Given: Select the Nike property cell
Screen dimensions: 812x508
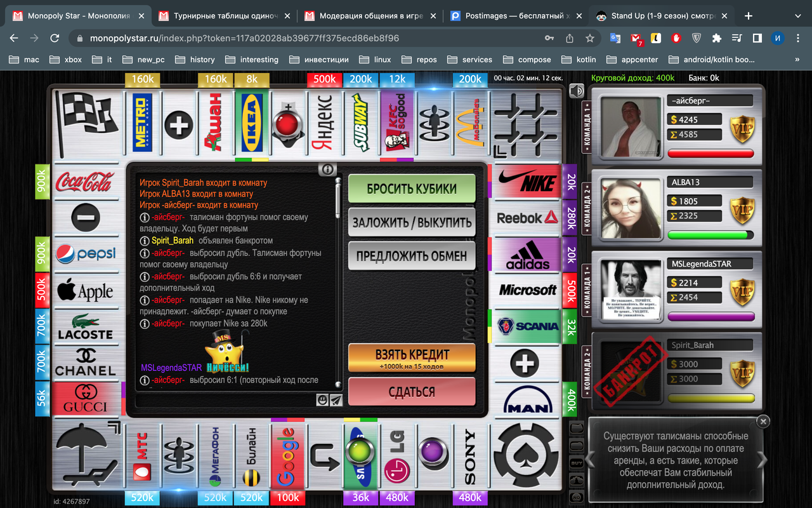Looking at the screenshot, I should click(x=527, y=182).
